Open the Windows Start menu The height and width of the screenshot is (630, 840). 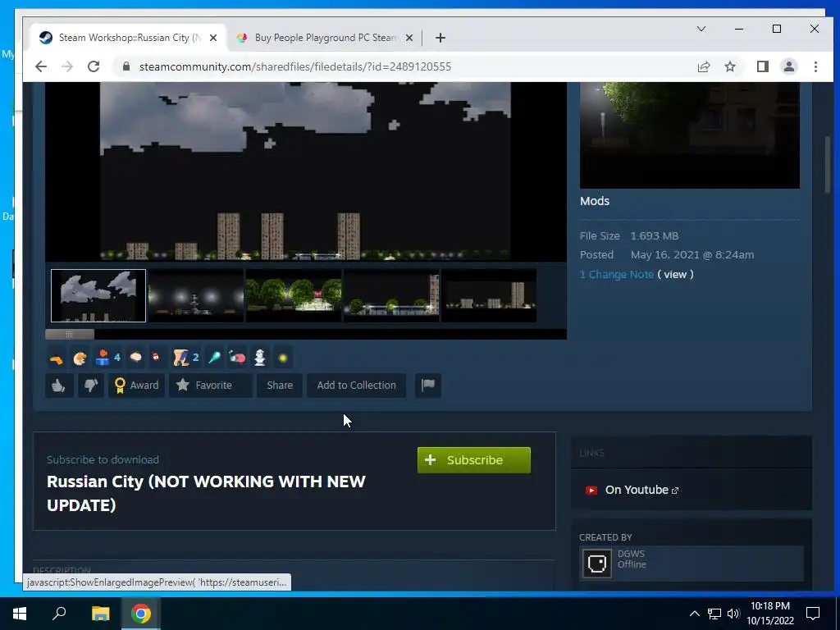(x=20, y=614)
